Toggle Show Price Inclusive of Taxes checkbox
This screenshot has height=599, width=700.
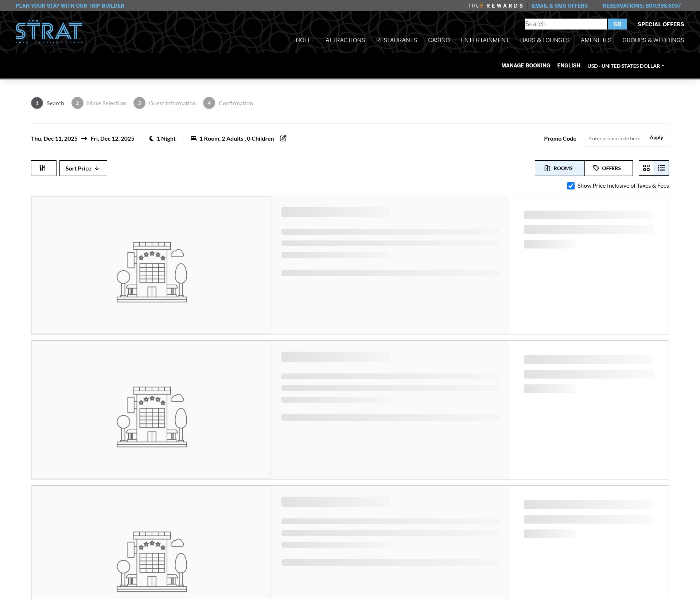(x=571, y=186)
